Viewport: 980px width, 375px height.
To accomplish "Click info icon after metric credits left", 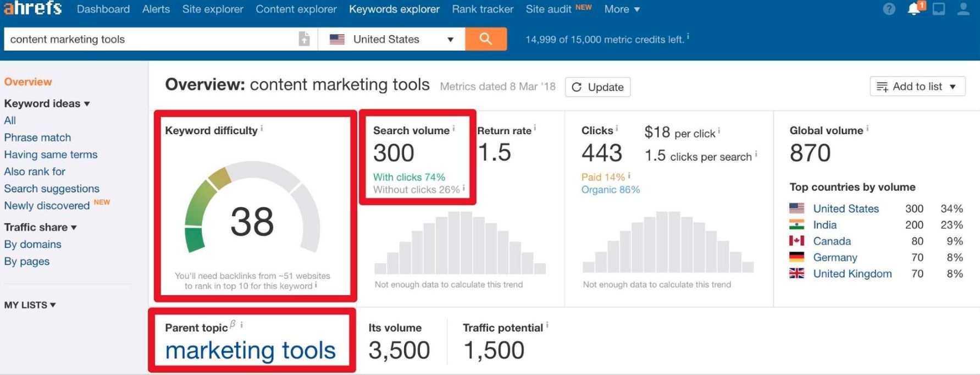I will (688, 37).
